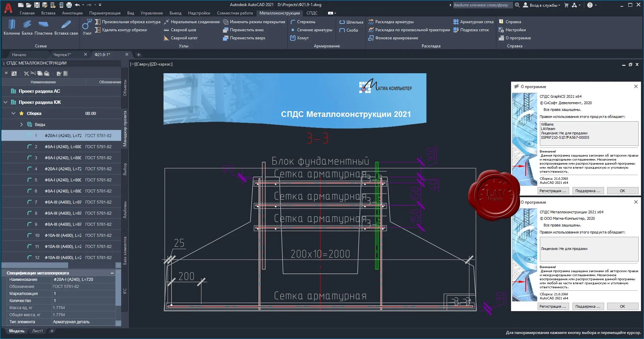Viewport: 644px width, 339px height.
Task: Select the Балка (beam) tool
Action: tap(27, 27)
